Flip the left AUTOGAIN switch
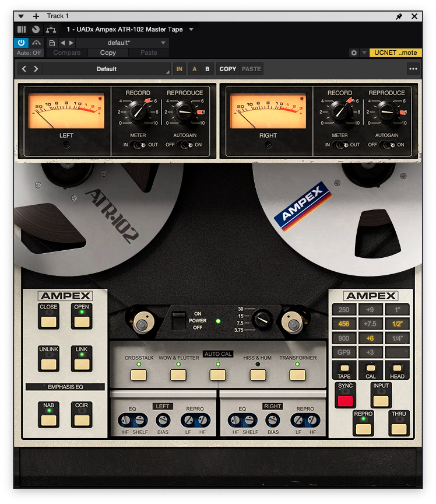The width and height of the screenshot is (436, 504). pos(185,145)
